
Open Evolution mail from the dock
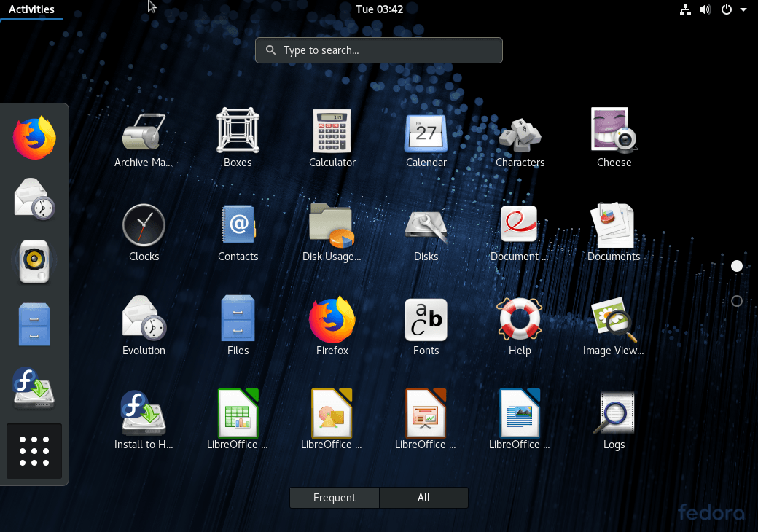pos(34,199)
